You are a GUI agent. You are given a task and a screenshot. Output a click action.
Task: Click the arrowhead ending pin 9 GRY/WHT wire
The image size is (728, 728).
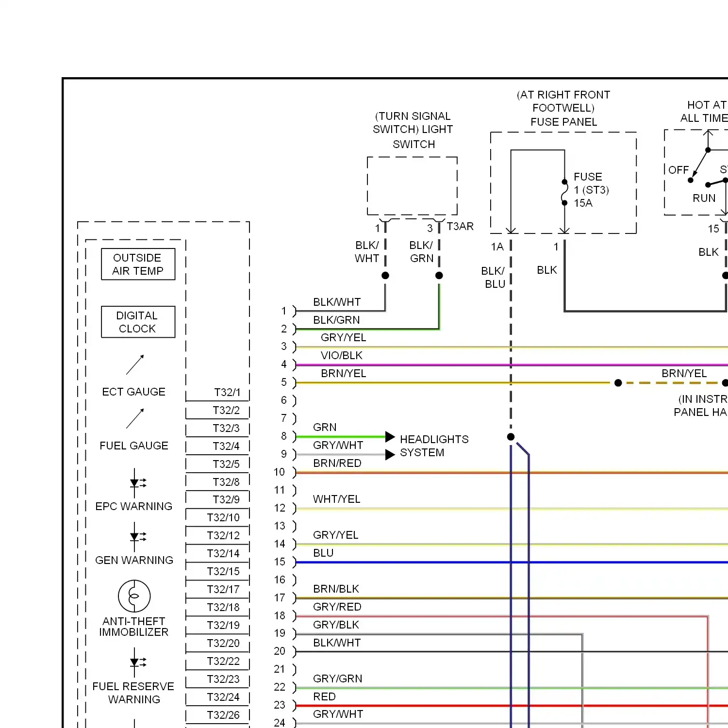pyautogui.click(x=390, y=455)
